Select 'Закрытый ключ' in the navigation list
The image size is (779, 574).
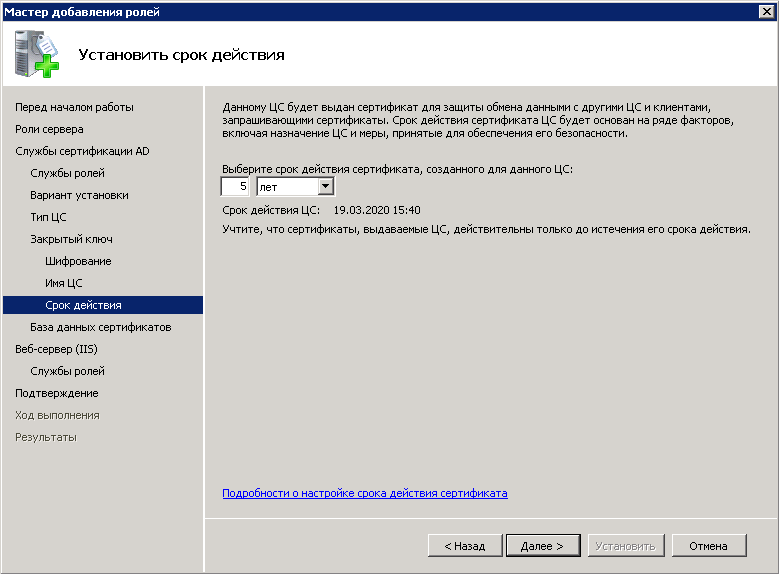[71, 239]
